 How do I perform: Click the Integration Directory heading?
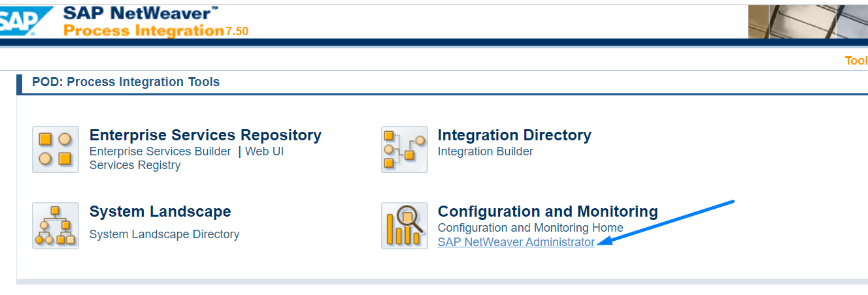pyautogui.click(x=514, y=135)
